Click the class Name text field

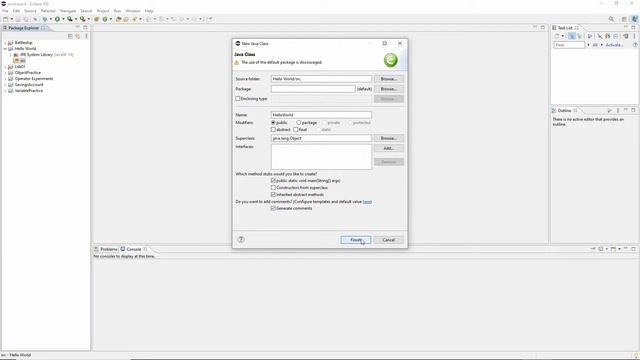tap(321, 115)
